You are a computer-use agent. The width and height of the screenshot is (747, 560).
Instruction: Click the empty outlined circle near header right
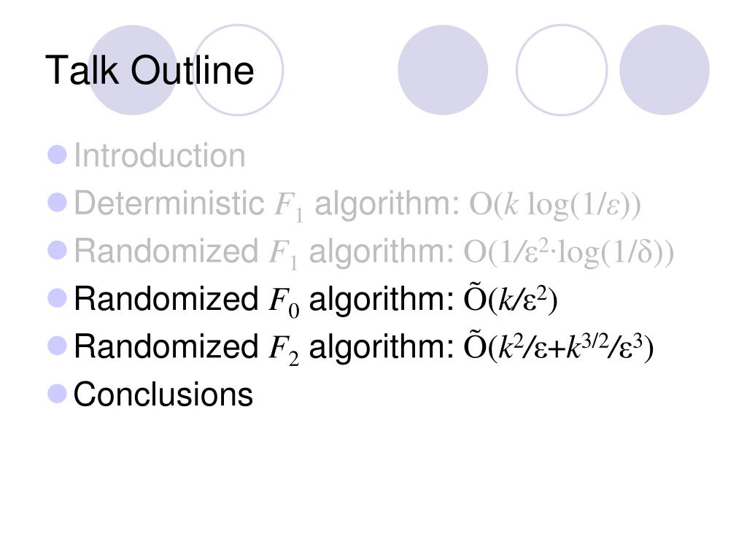pos(562,70)
